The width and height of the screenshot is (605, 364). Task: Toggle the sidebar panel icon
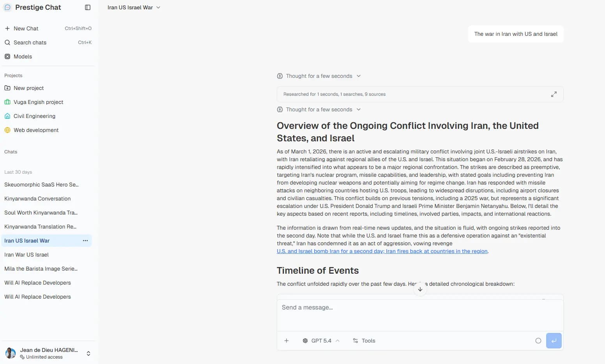[88, 7]
